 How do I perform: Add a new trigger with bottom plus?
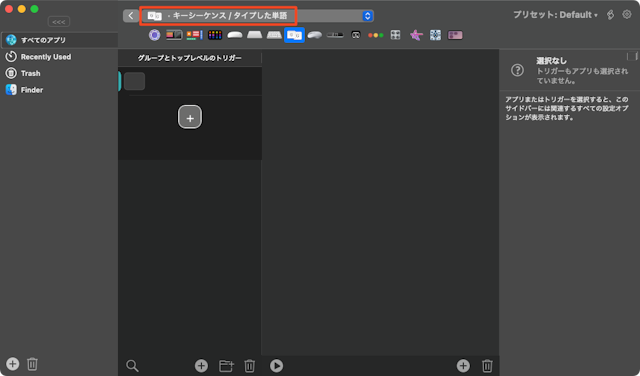click(201, 365)
